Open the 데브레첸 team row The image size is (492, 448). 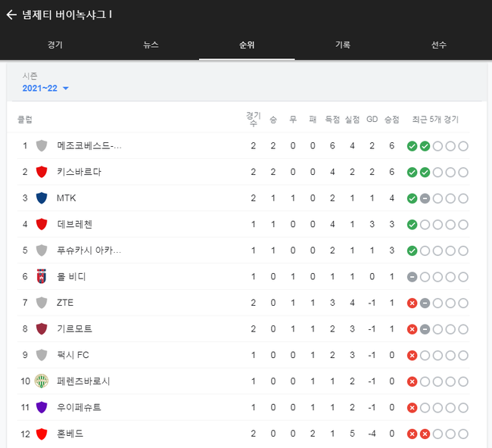pos(243,224)
